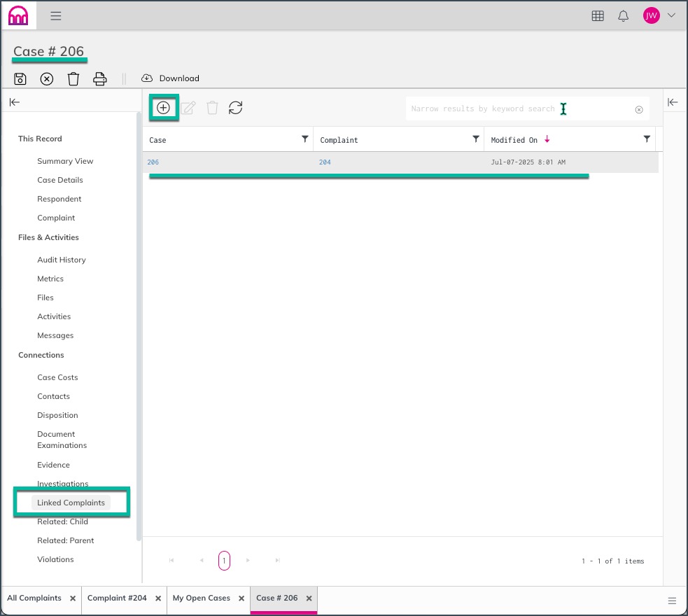Click the cancel circled-X toolbar icon
Viewport: 688px width, 616px height.
tap(47, 79)
